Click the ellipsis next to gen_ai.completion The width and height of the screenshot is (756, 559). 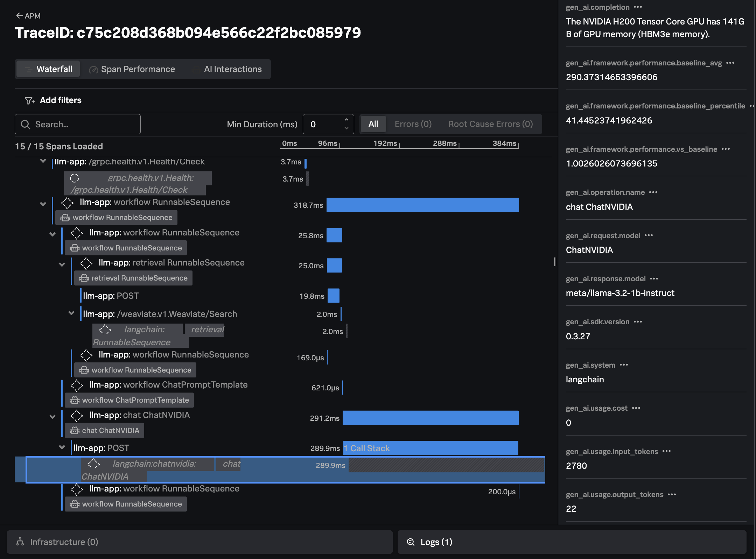tap(638, 7)
